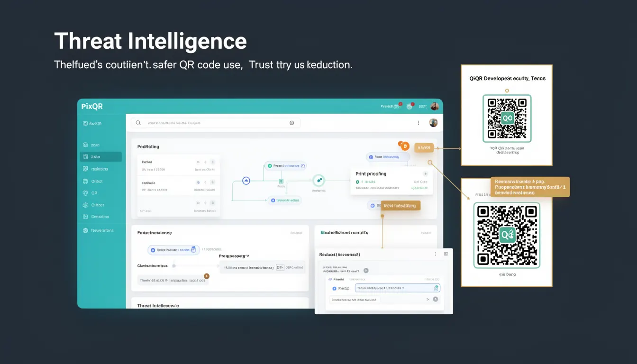Select the blue radio circle beside PixQp in the popup

[x=334, y=288]
